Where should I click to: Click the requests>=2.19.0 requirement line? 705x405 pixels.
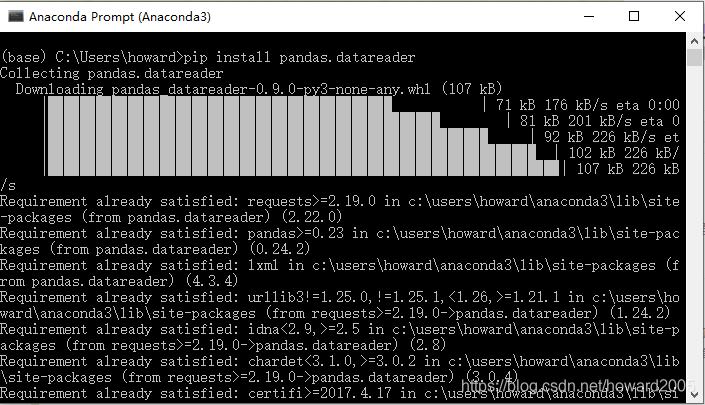pyautogui.click(x=339, y=209)
